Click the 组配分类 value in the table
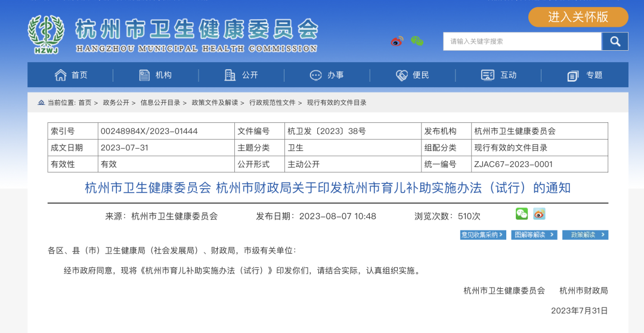Viewport: 644px width, 333px height. point(510,147)
